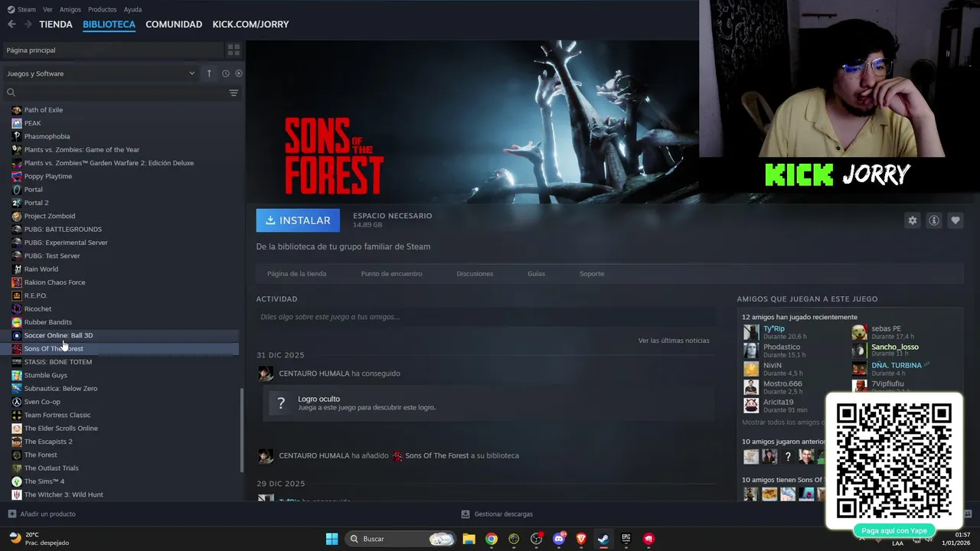
Task: Open the Guías page
Action: click(x=536, y=274)
